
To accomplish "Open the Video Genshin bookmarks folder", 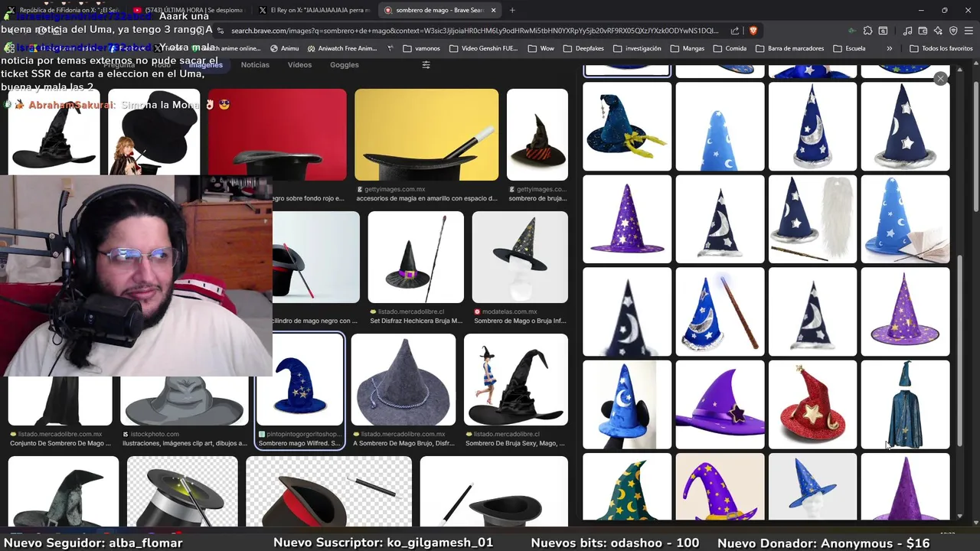I will coord(482,48).
